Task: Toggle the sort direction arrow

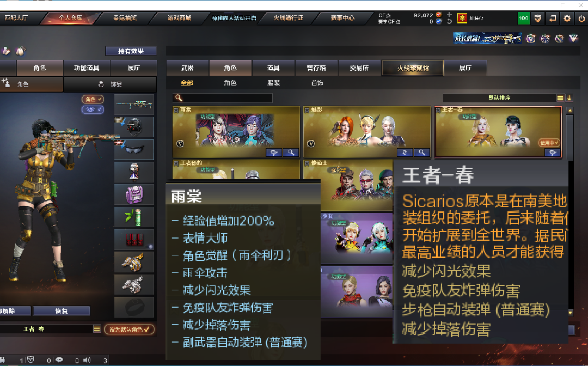Action: pyautogui.click(x=569, y=98)
